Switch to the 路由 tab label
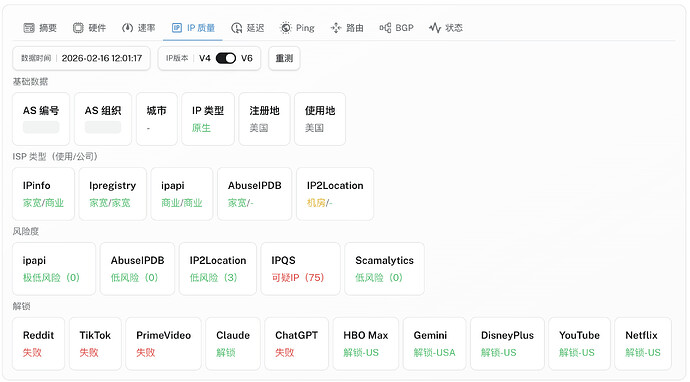The height and width of the screenshot is (382, 690). 355,28
